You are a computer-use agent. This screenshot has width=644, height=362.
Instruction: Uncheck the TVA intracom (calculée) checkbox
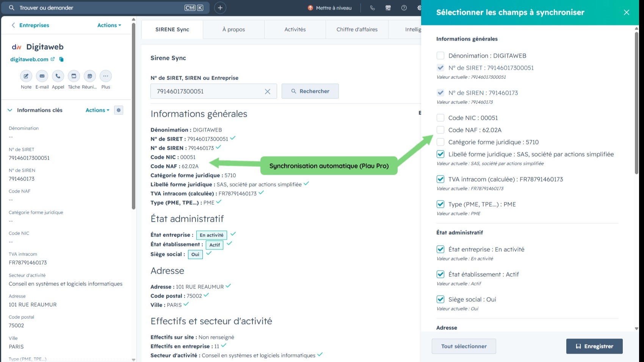pyautogui.click(x=440, y=179)
